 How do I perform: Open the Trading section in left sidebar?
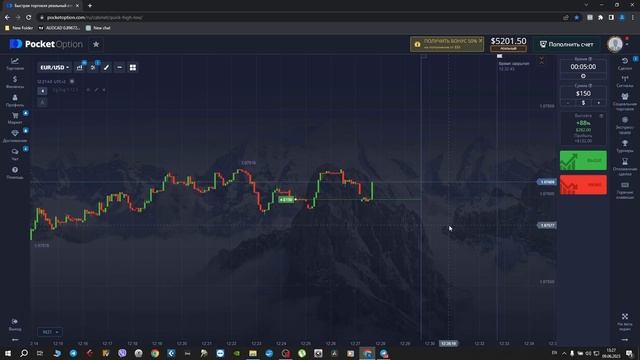pos(15,64)
